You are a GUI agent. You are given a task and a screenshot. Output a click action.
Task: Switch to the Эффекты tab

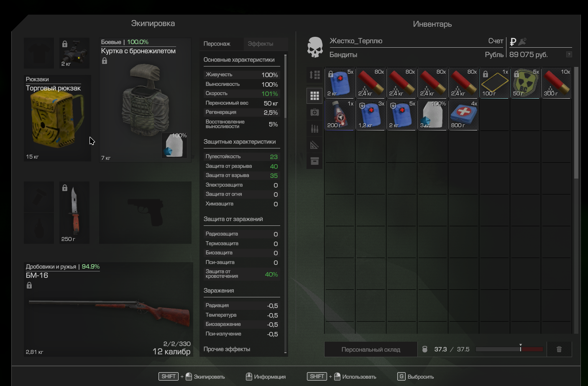coord(260,44)
